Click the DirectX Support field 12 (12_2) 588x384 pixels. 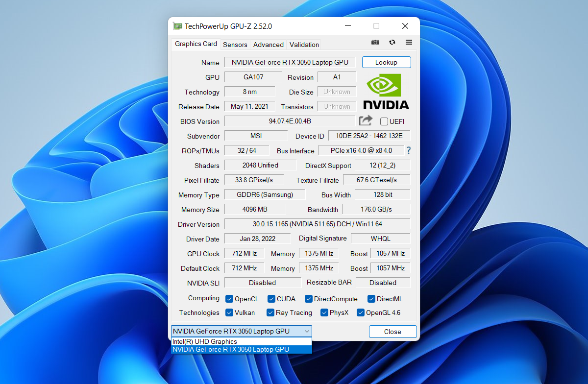pyautogui.click(x=383, y=165)
